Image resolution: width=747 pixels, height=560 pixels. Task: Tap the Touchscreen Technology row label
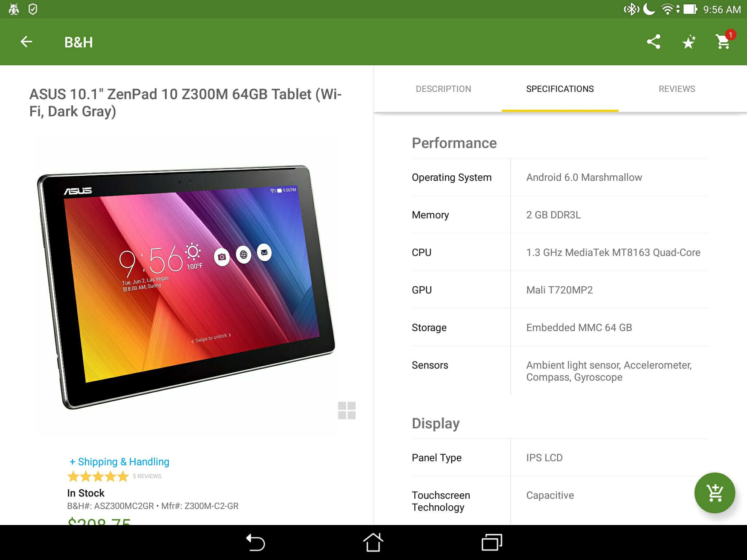tap(441, 501)
